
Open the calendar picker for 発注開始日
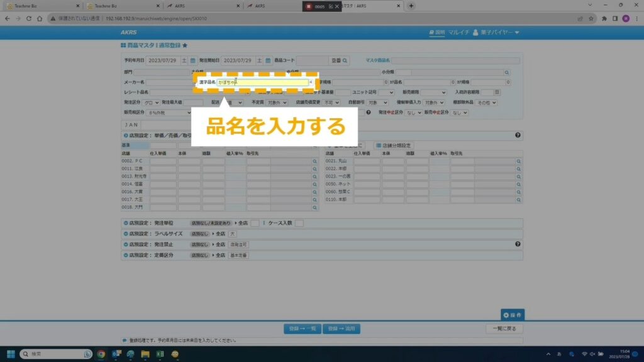click(x=268, y=61)
